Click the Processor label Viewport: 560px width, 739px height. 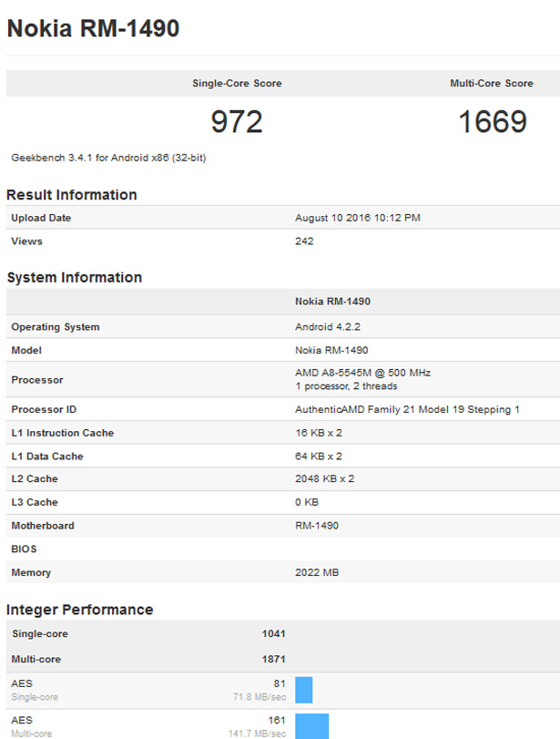pos(37,380)
